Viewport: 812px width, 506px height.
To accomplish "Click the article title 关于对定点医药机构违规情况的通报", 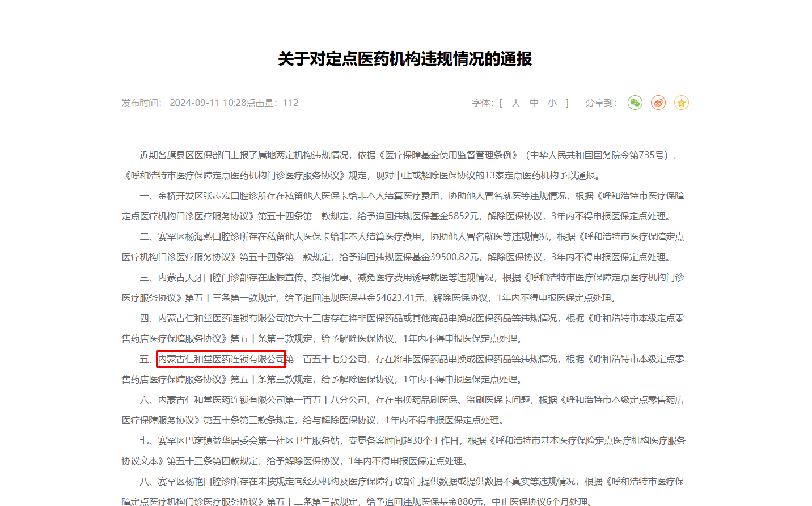I will pos(405,59).
